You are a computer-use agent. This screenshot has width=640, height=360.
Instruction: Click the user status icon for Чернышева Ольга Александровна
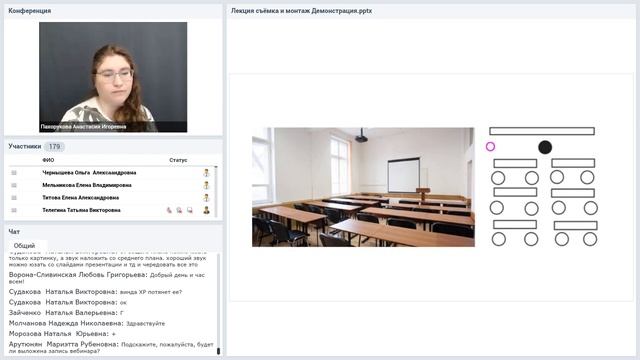[x=207, y=173]
